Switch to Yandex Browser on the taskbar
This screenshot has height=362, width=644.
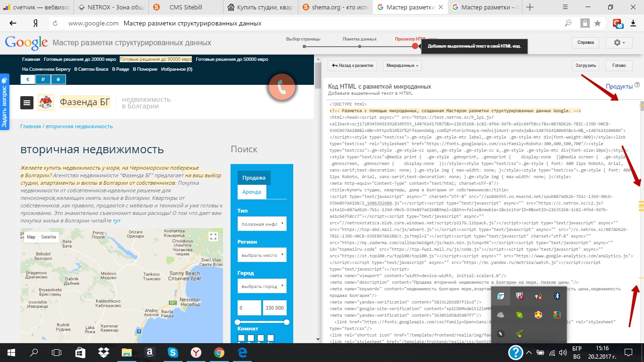click(x=196, y=352)
